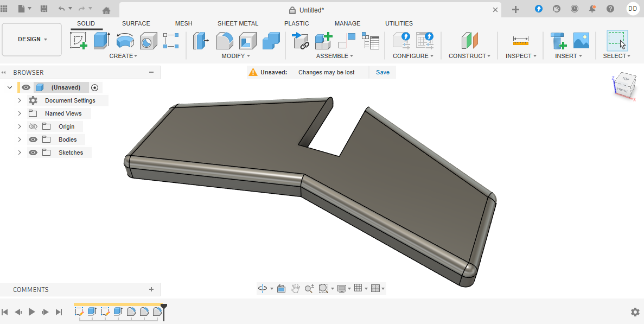Select the Revolve tool icon
The image size is (644, 324).
coord(125,41)
